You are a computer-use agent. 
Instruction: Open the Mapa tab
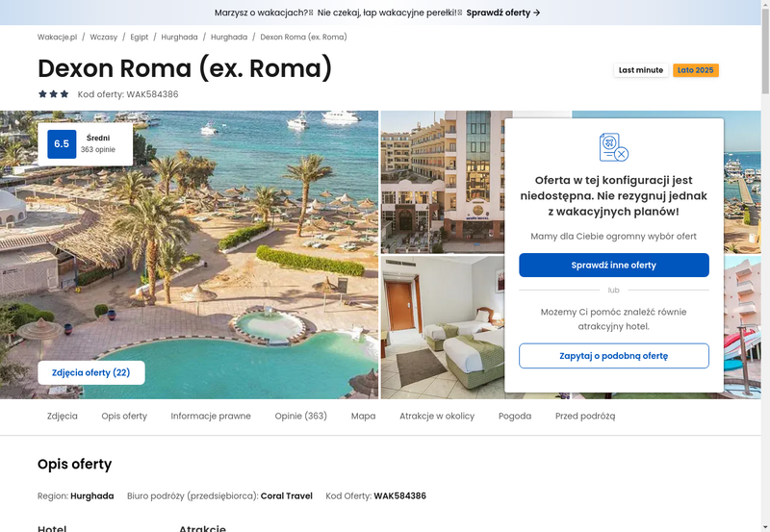tap(364, 417)
